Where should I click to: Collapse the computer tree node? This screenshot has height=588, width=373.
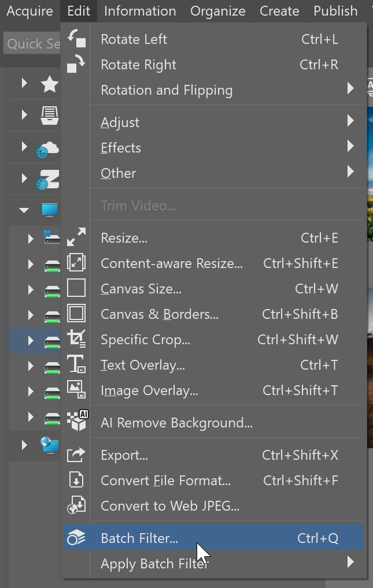24,210
